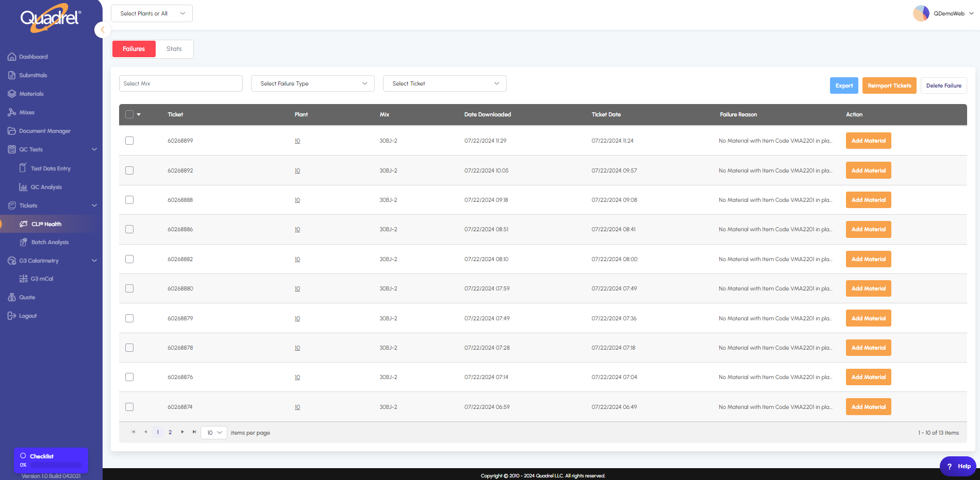Jump to the last page icon
980x480 pixels.
coord(194,432)
